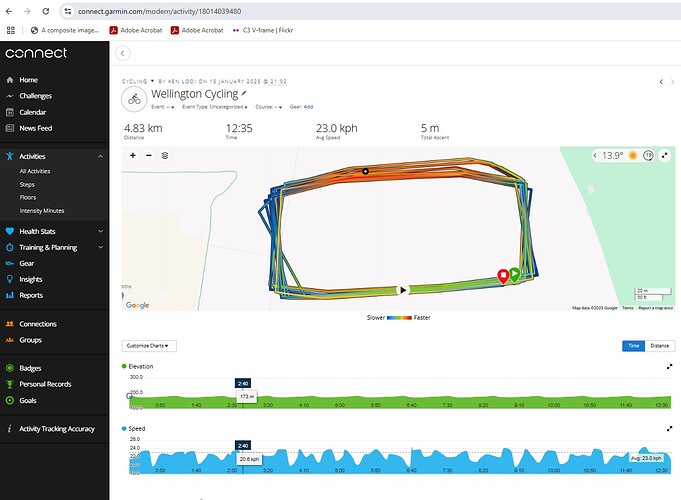The height and width of the screenshot is (500, 681).
Task: Go to Home in sidebar
Action: pos(28,80)
